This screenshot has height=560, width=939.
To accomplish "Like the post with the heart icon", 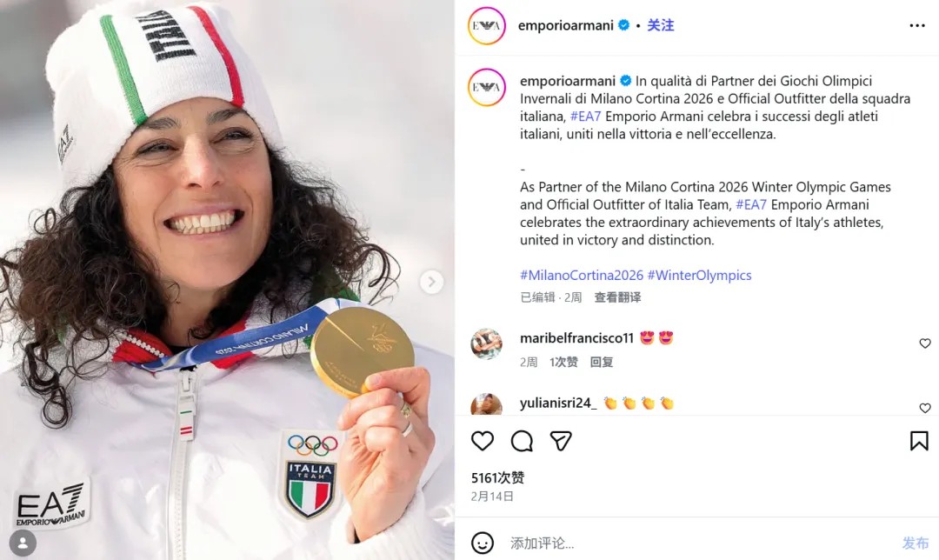I will click(x=482, y=441).
